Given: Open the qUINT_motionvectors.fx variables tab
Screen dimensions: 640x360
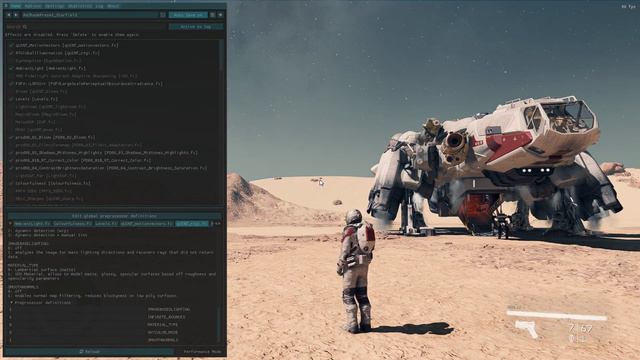Looking at the screenshot, I should pos(147,224).
